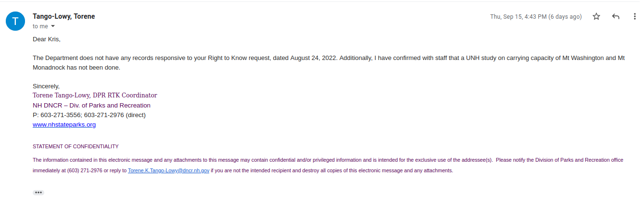Click the "Dear Kris," greeting line
The image size is (644, 203).
coord(47,39)
